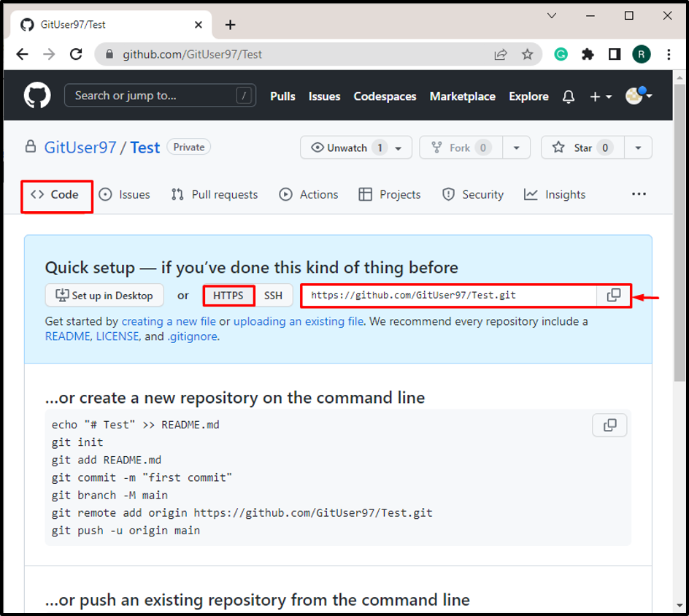Copy the repository URL using the copy icon

[614, 295]
